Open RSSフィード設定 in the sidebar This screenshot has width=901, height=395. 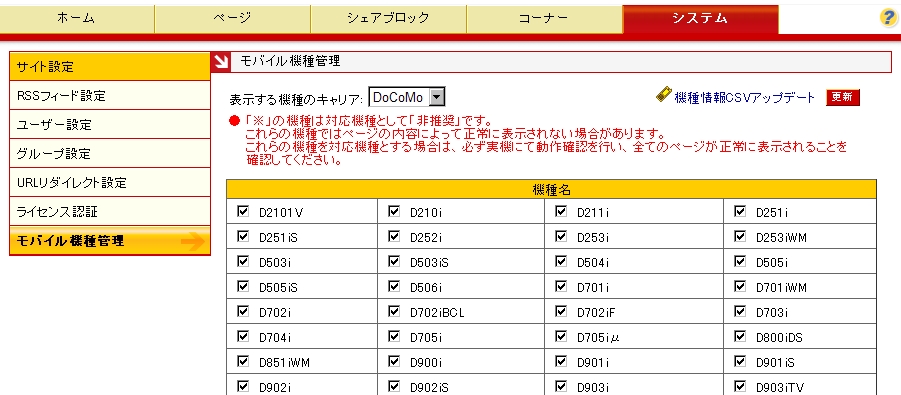tap(110, 95)
